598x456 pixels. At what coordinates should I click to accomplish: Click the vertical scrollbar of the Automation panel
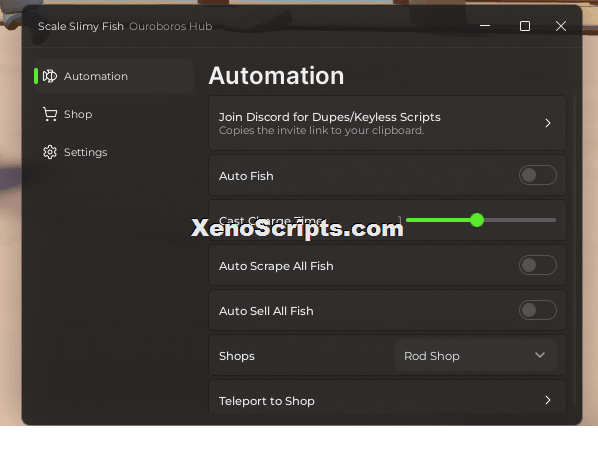[x=574, y=250]
